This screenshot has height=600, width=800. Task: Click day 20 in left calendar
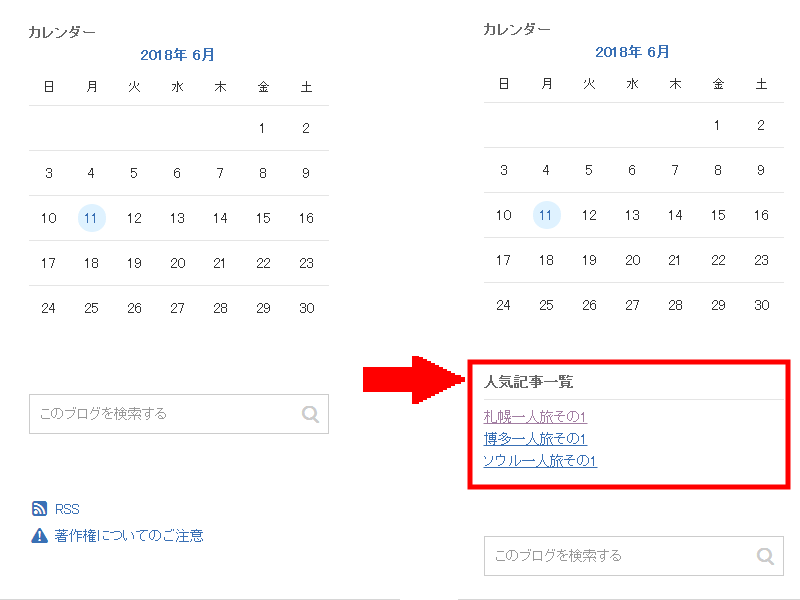click(x=178, y=263)
